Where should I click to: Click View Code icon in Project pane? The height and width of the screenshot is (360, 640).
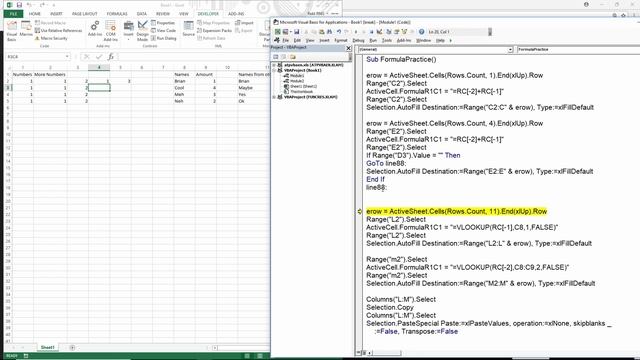[276, 57]
